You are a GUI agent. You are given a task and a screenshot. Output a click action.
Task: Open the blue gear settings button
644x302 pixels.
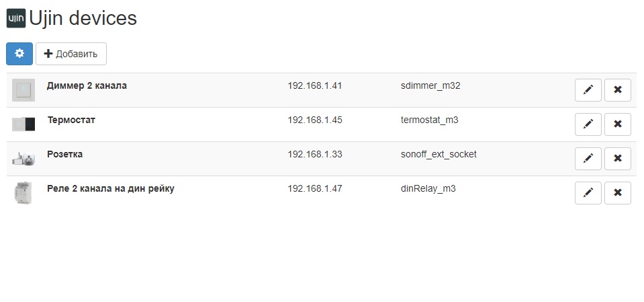(19, 54)
